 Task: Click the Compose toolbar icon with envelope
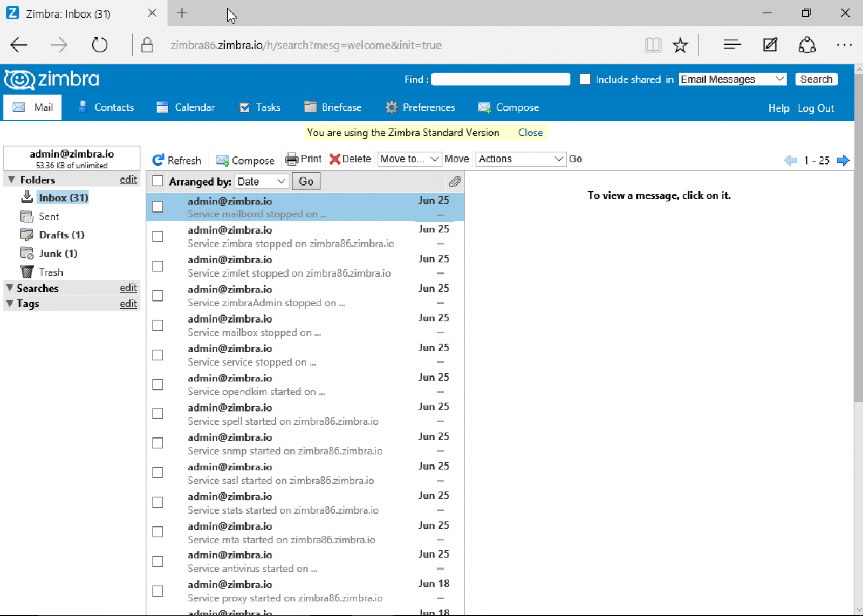222,160
